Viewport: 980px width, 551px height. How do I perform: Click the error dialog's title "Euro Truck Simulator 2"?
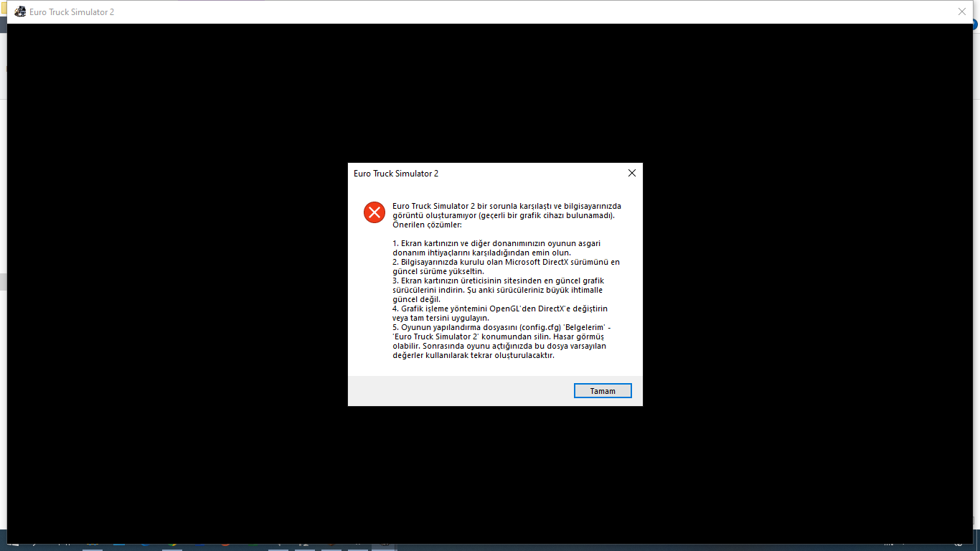tap(396, 174)
